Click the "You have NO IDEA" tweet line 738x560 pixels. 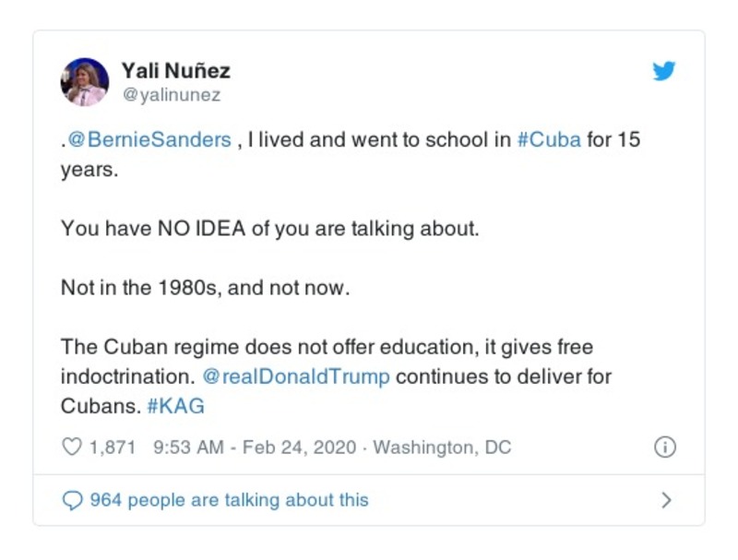click(269, 228)
